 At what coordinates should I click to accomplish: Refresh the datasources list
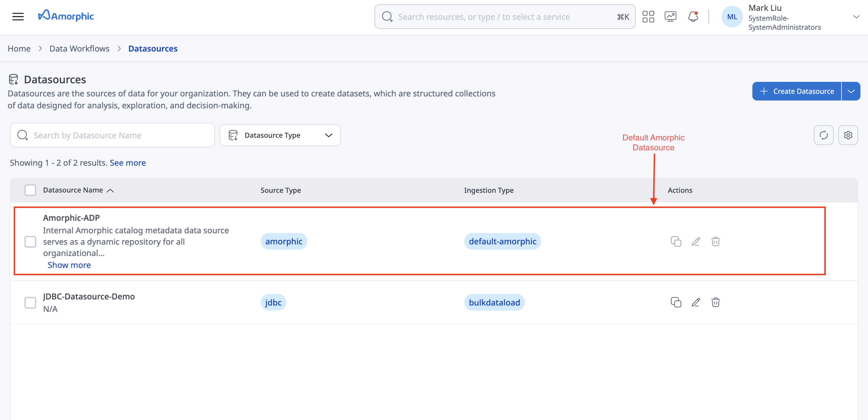click(x=823, y=135)
